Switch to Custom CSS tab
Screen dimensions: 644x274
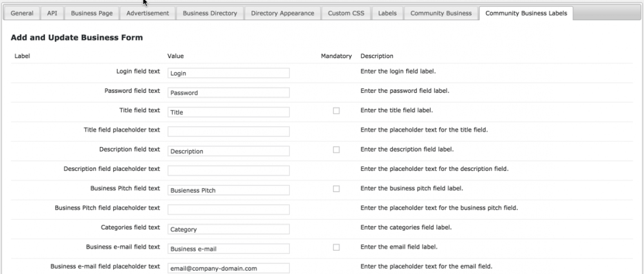[345, 13]
